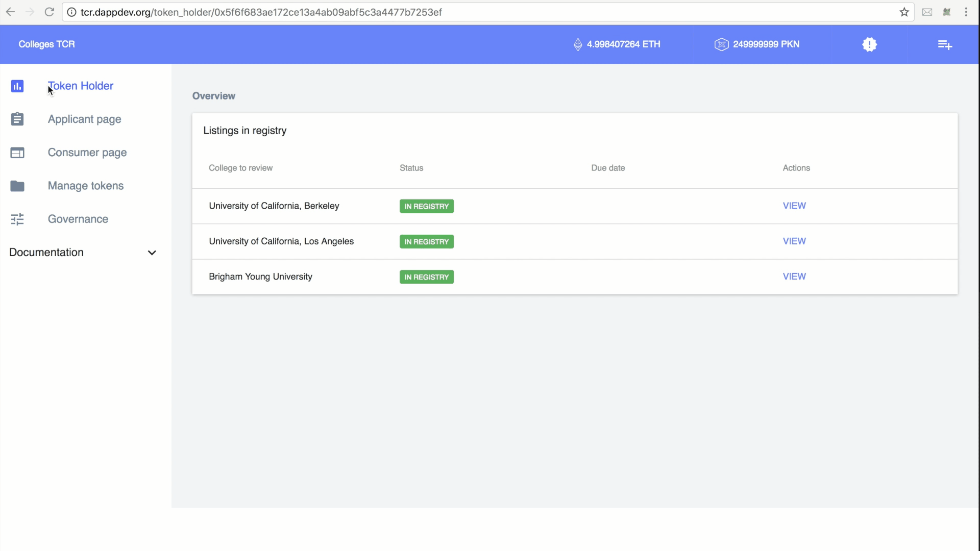This screenshot has height=551, width=980.
Task: View site information icon in address bar
Action: [x=71, y=12]
